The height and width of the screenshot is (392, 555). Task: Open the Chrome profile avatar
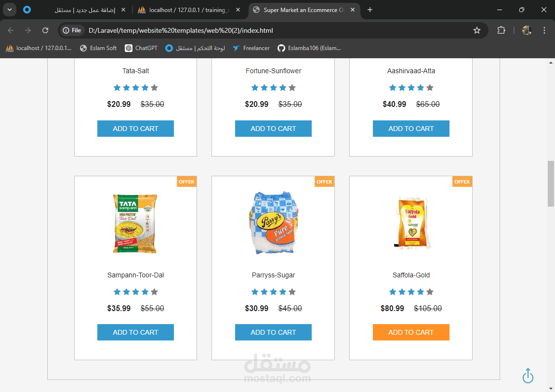(526, 30)
